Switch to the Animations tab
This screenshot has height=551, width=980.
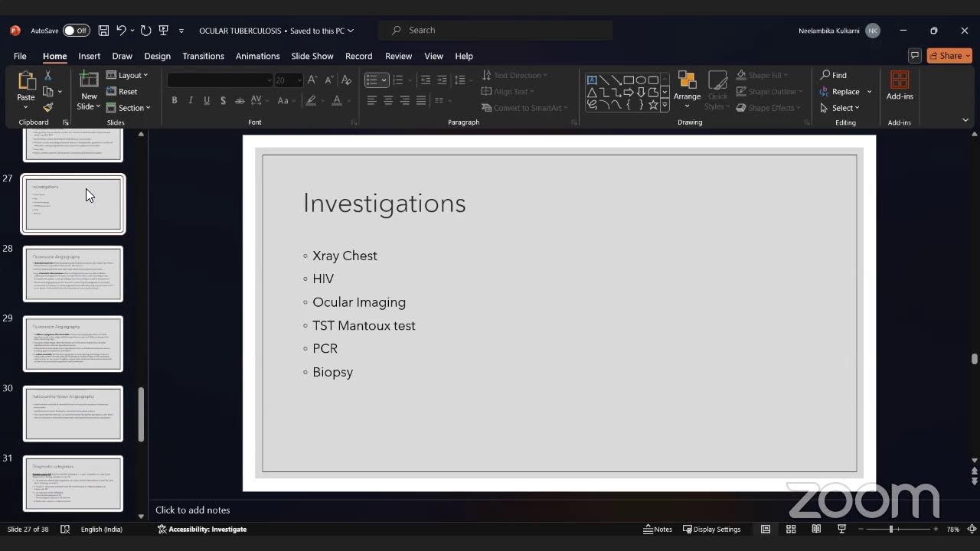point(257,56)
